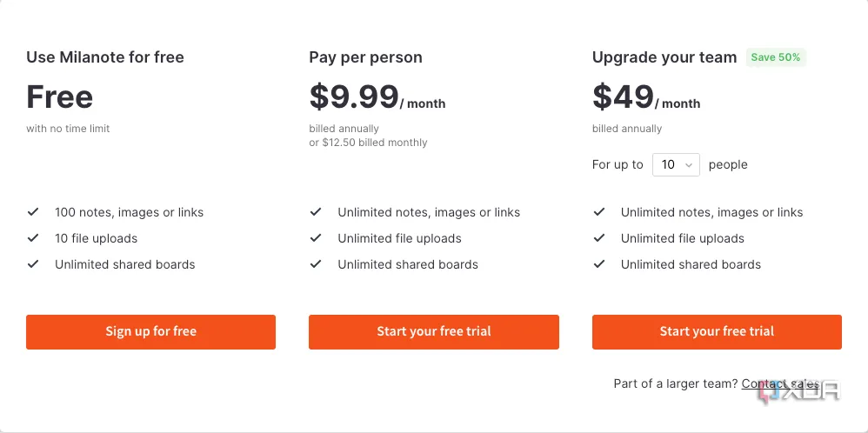Click checkmark beside per-person Unlimited file uploads

click(x=316, y=238)
